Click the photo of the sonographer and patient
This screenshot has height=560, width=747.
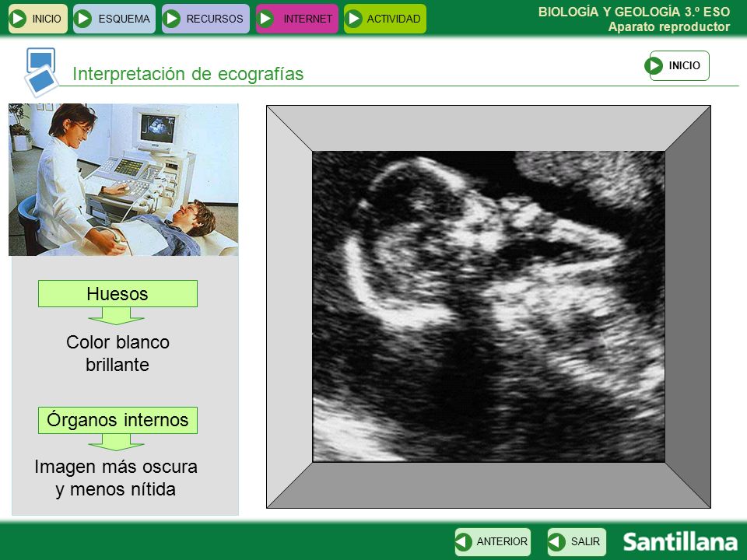point(124,180)
